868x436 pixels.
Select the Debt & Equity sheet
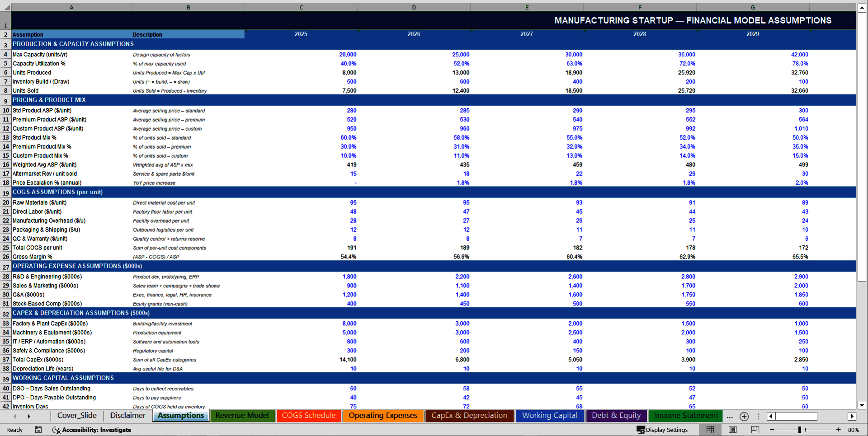point(616,415)
